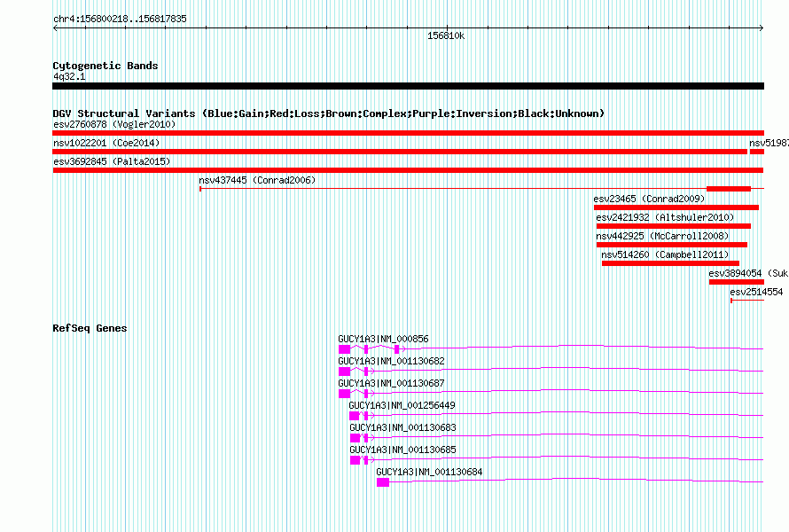Screen dimensions: 789x532
Task: Select nsv442925 (McCarroll2008) variant bar
Action: 672,245
